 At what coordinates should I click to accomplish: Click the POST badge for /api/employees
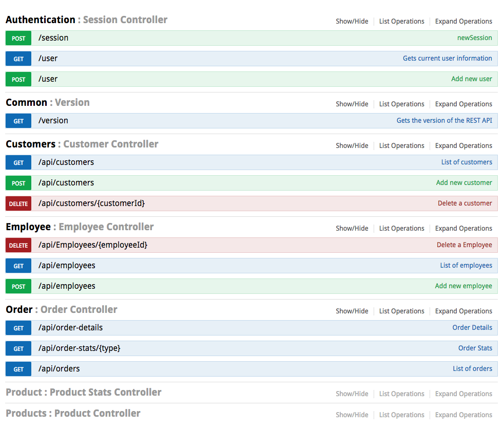pos(18,286)
